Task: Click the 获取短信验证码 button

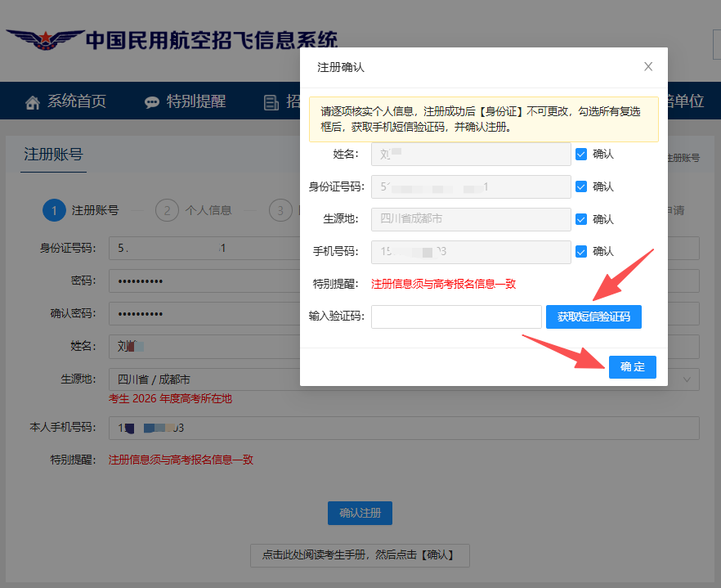Action: coord(593,316)
